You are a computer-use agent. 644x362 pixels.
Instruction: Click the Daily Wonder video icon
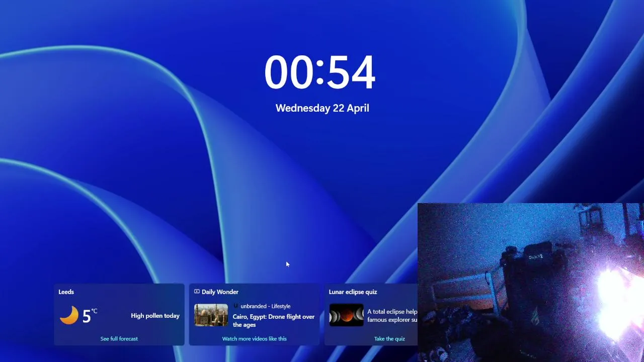197,292
